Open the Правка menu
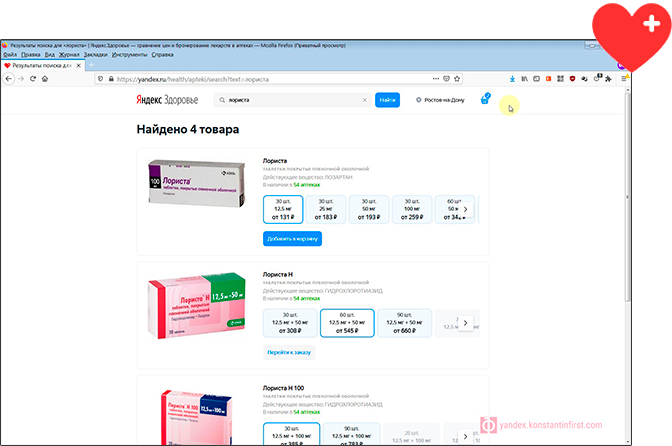 pos(31,54)
